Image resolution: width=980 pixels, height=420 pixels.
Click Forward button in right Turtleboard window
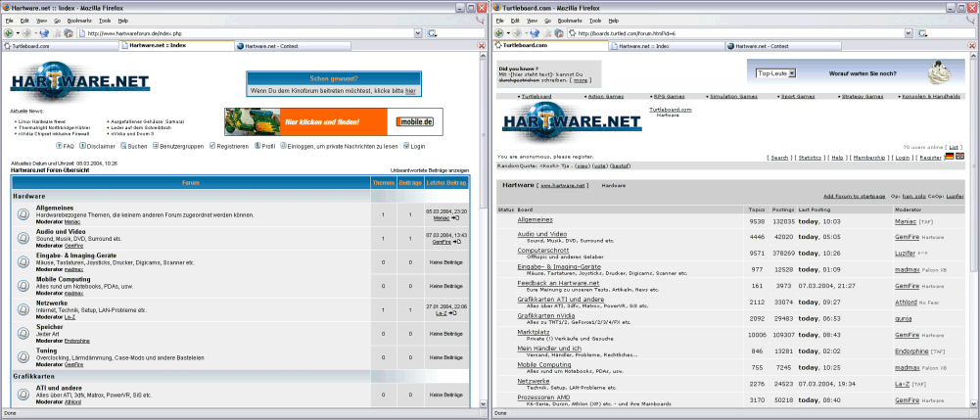point(516,33)
